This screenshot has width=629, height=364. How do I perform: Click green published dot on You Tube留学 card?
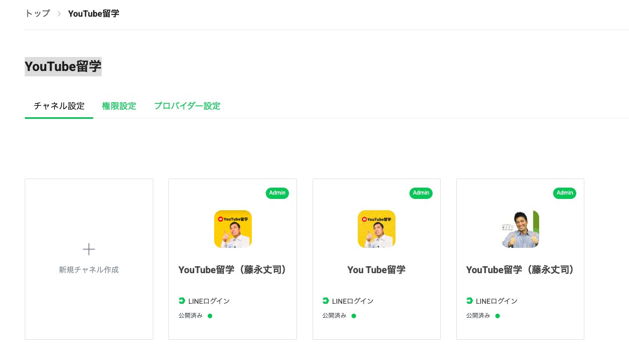point(354,316)
